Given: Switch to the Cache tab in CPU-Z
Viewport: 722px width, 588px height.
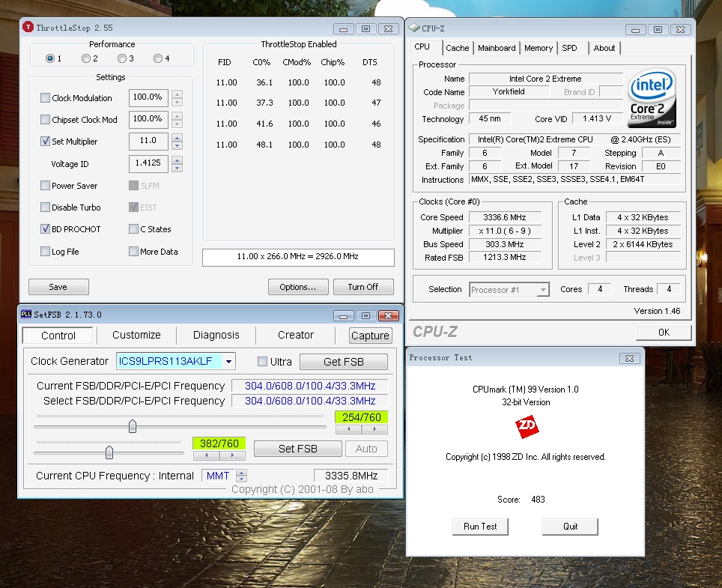Looking at the screenshot, I should tap(457, 48).
